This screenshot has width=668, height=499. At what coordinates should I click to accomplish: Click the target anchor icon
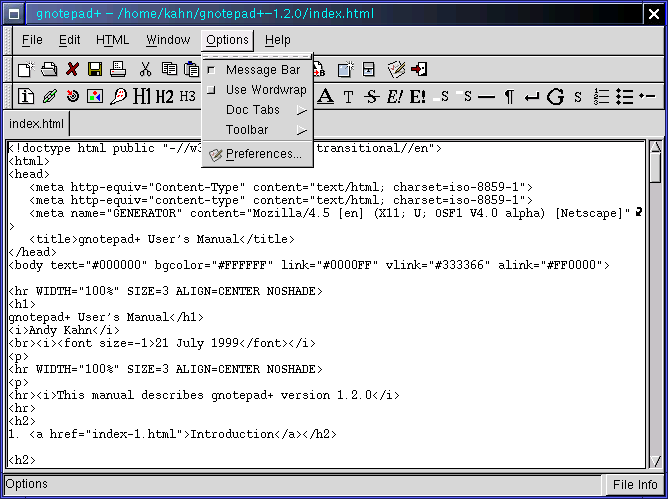(72, 97)
